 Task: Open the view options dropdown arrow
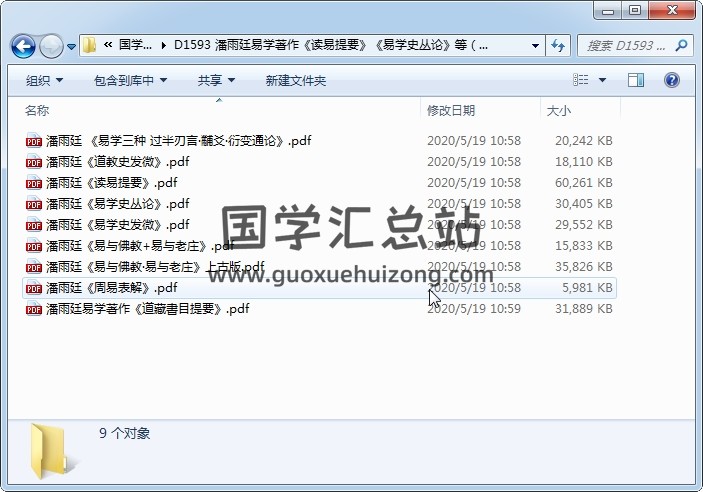602,80
